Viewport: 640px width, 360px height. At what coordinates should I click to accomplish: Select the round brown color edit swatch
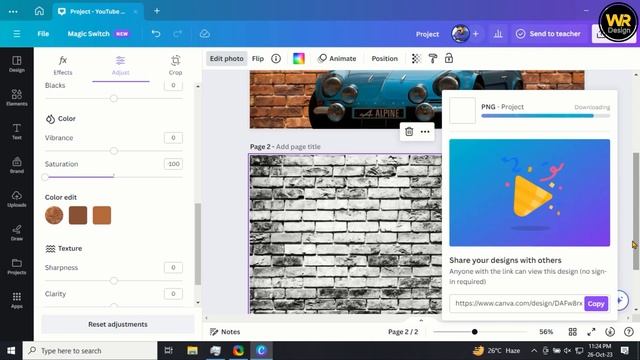[54, 215]
